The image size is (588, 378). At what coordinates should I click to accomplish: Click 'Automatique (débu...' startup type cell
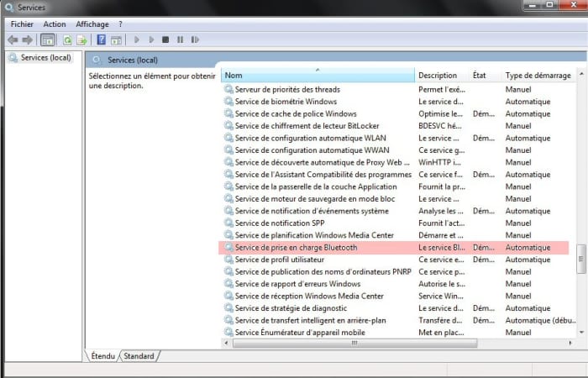pyautogui.click(x=540, y=320)
